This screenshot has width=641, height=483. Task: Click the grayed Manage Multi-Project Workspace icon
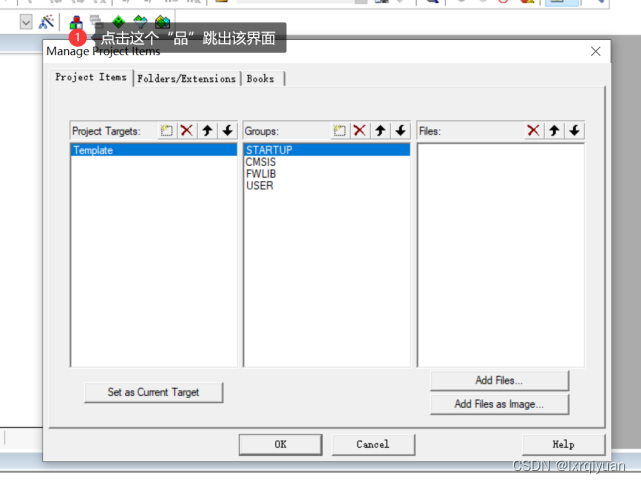click(96, 22)
